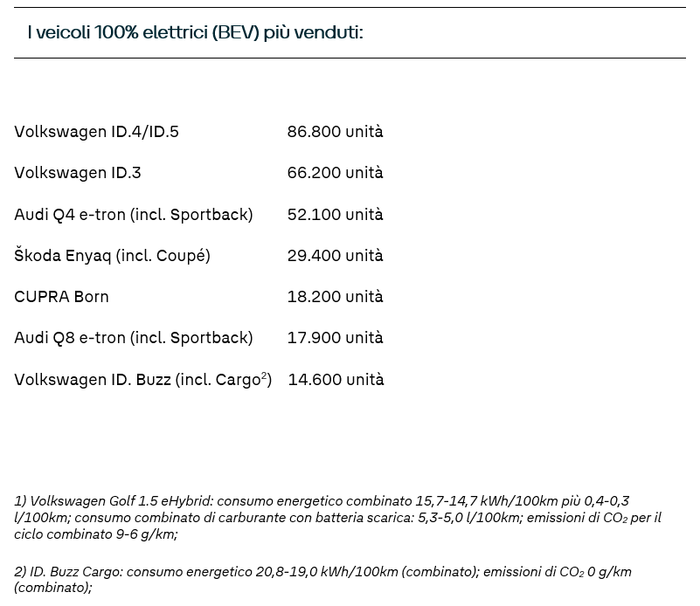The image size is (700, 606).
Task: Select the CUPRA Born model name
Action: pos(61,297)
